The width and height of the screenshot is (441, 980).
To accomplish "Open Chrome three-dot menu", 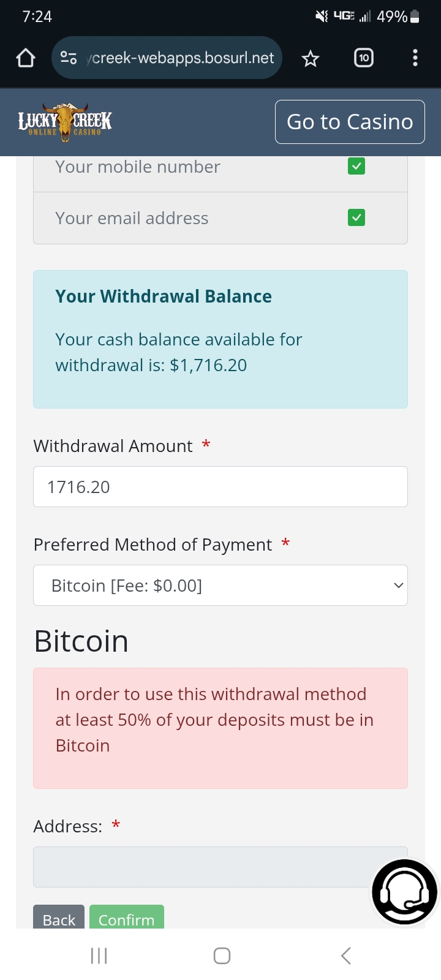I will [x=415, y=58].
